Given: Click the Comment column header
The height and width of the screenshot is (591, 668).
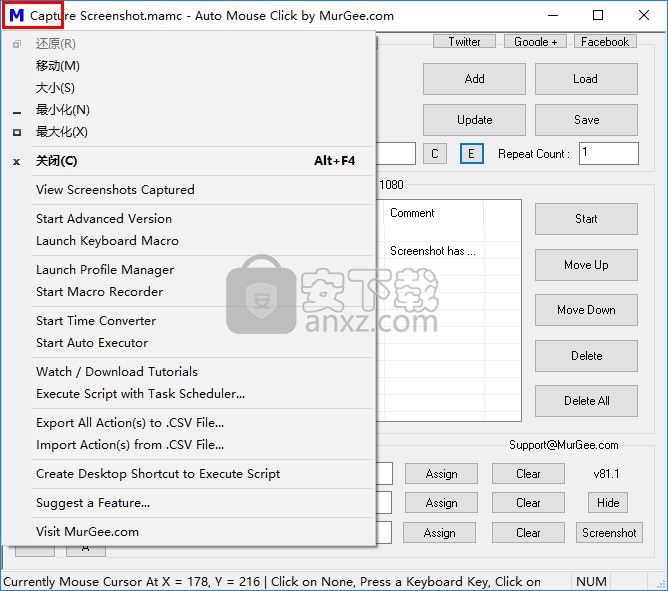Looking at the screenshot, I should point(434,213).
